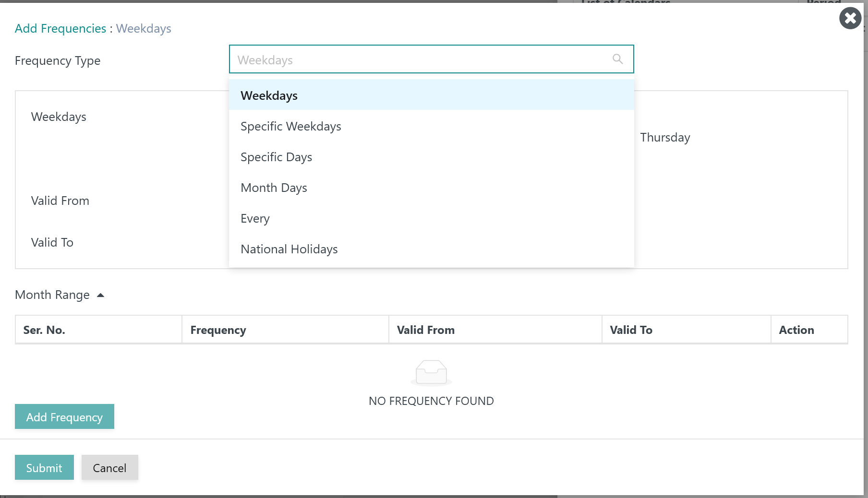Viewport: 868px width, 498px height.
Task: Click the empty inbox icon in table
Action: [x=431, y=373]
